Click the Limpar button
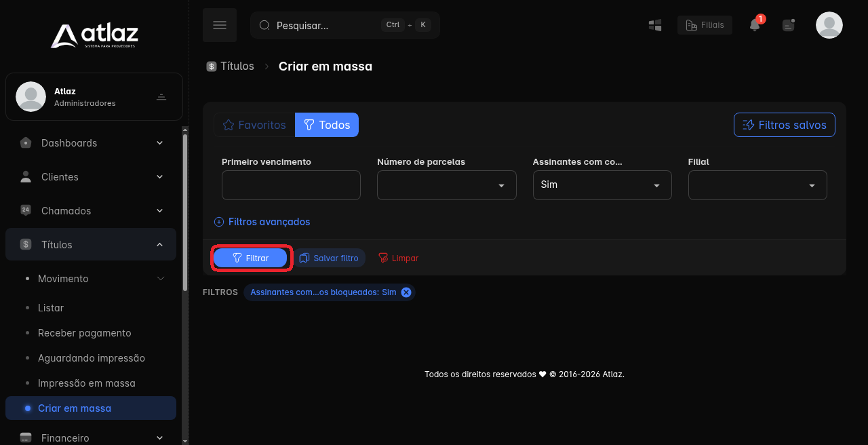Viewport: 868px width, 445px height. [x=398, y=258]
